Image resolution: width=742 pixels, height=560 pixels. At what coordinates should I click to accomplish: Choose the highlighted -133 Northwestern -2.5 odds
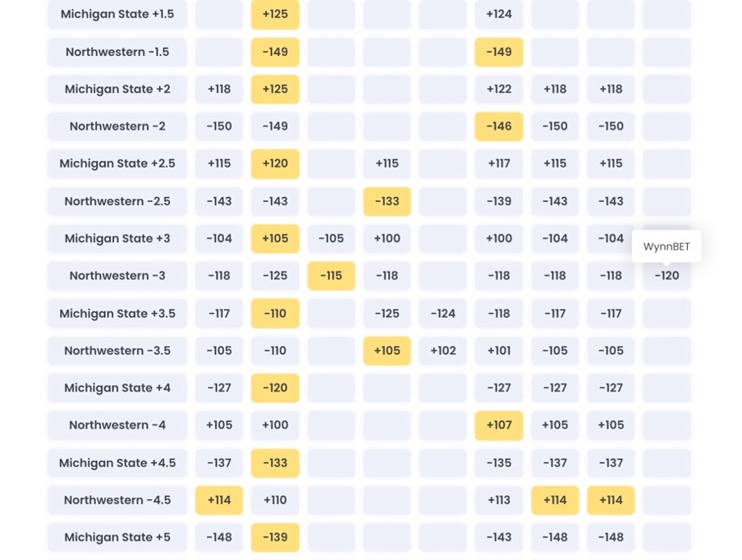pyautogui.click(x=387, y=201)
